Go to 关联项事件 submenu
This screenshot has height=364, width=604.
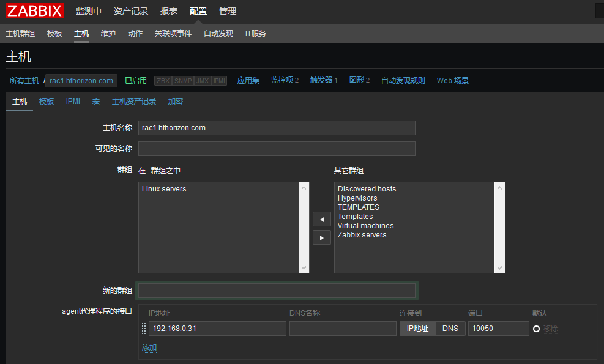point(173,34)
